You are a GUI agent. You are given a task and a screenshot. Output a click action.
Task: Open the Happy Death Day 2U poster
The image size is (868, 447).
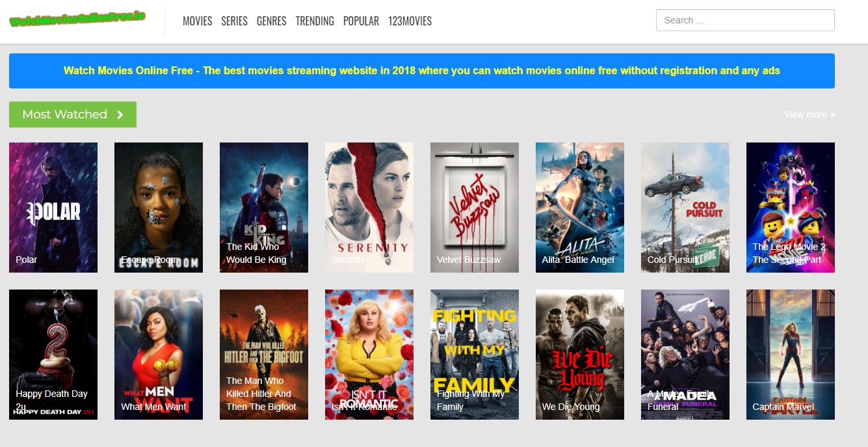click(53, 354)
